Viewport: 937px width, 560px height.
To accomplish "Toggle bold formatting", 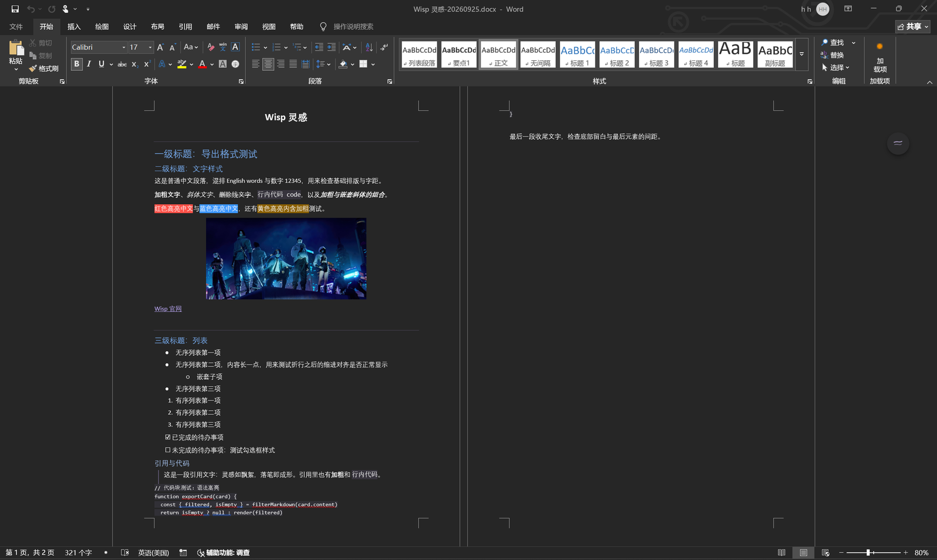I will pos(77,64).
